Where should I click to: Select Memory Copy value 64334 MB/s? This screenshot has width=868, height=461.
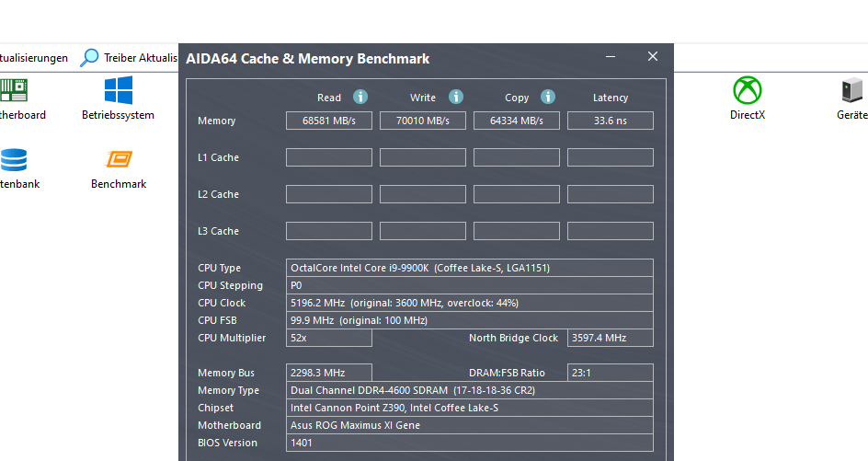(x=517, y=121)
